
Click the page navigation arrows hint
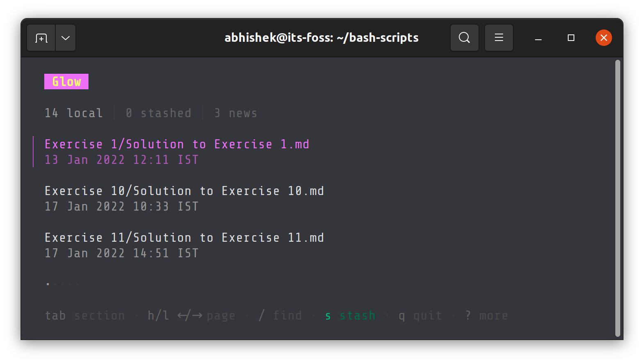[x=190, y=315]
